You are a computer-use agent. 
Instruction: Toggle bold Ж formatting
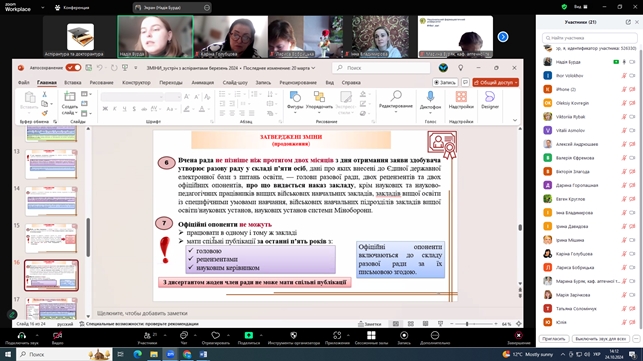coord(105,109)
